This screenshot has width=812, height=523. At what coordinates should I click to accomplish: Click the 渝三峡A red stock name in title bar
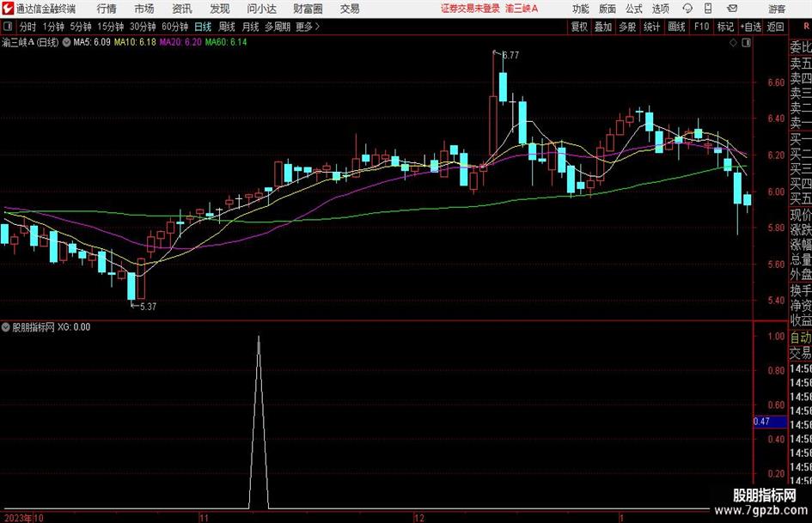pos(522,9)
